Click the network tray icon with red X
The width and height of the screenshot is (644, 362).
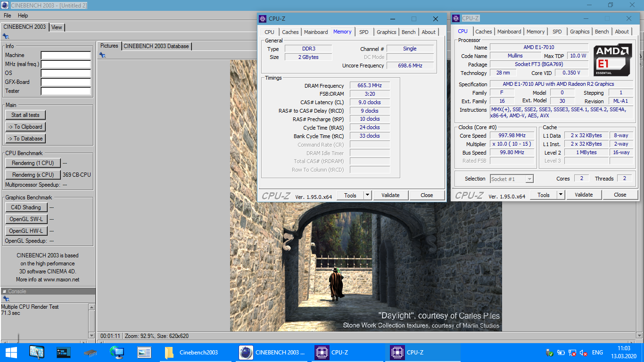(x=572, y=353)
